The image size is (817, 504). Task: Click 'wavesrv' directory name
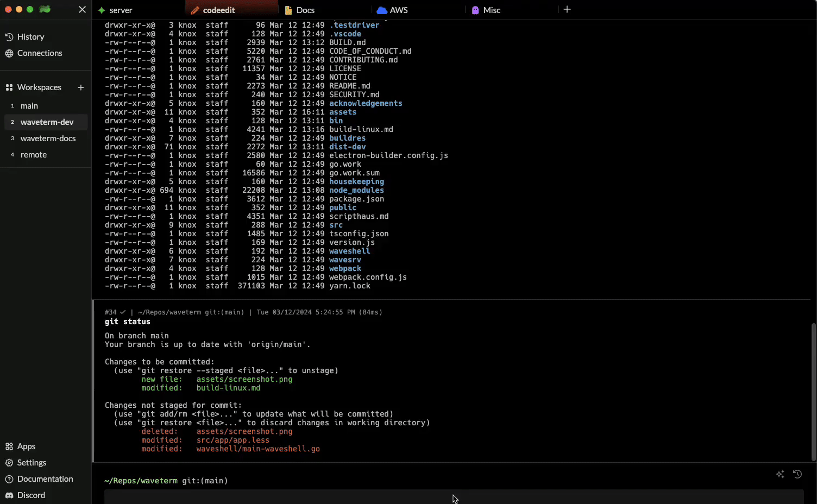click(345, 260)
